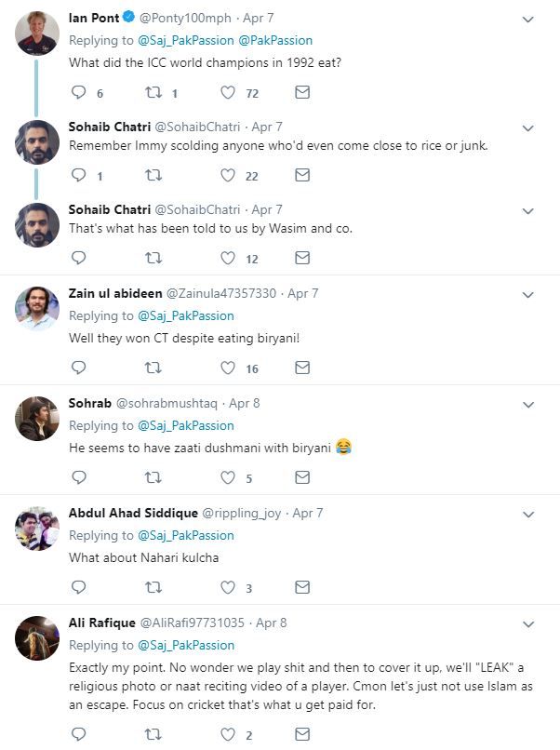
Task: Send Ian Pont's tweet via direct message
Action: pos(302,92)
